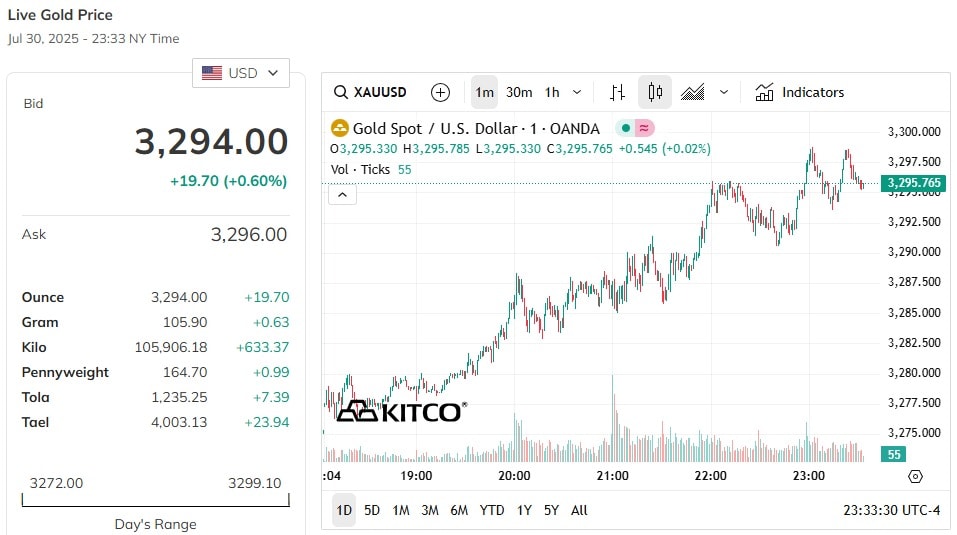Open chart settings hexagon icon
The image size is (957, 535).
[915, 476]
